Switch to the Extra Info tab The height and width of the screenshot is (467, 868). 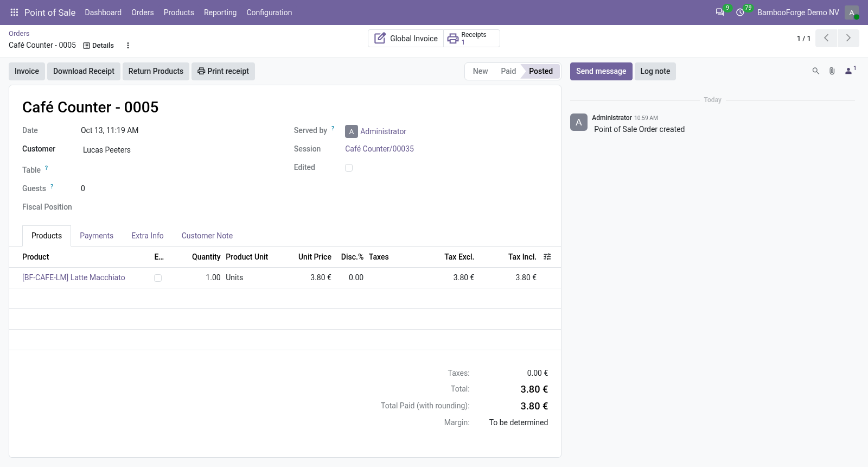tap(148, 236)
